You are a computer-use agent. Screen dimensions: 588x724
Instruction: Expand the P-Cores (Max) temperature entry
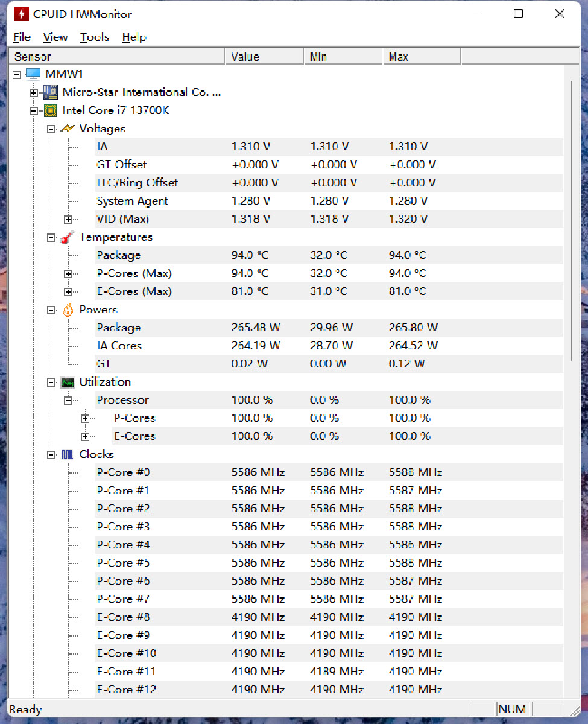pyautogui.click(x=68, y=273)
